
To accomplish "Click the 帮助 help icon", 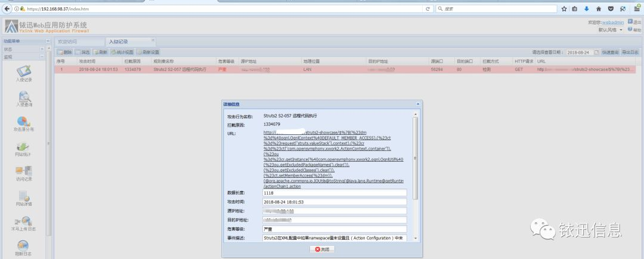I will coord(630,30).
